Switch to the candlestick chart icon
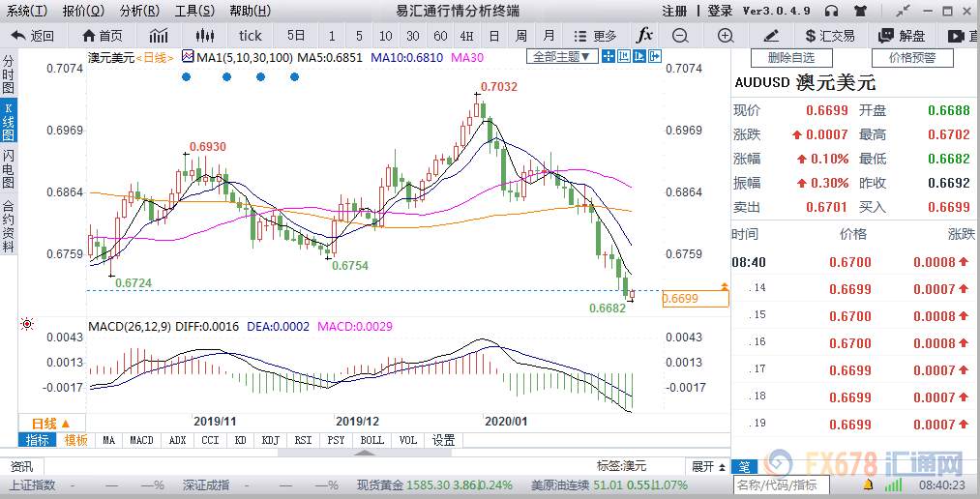 (x=204, y=36)
